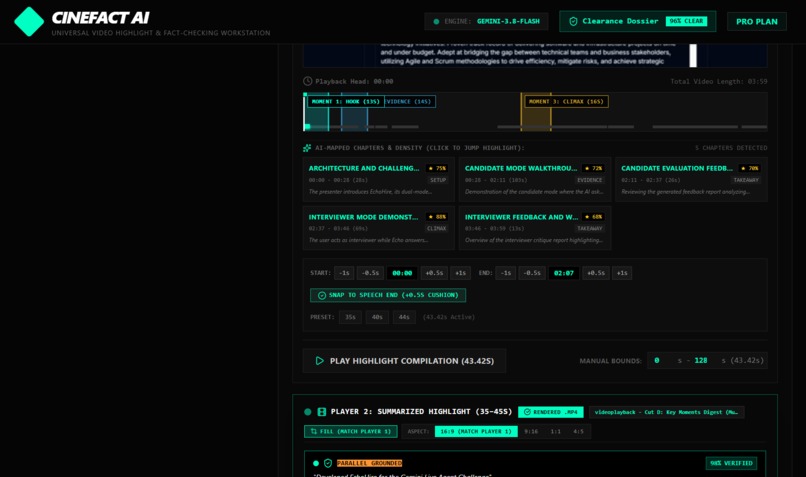The image size is (806, 477).
Task: Open the Interviewer Mode Demonstration chapter card
Action: [x=378, y=228]
